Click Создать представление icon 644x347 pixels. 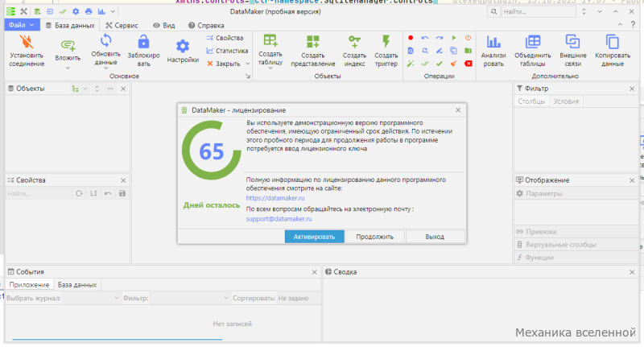point(312,42)
